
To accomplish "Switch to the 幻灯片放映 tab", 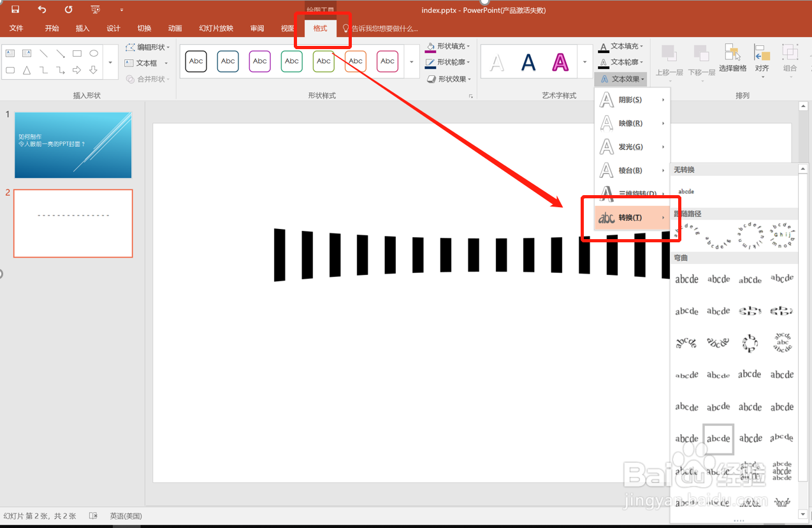I will 216,29.
